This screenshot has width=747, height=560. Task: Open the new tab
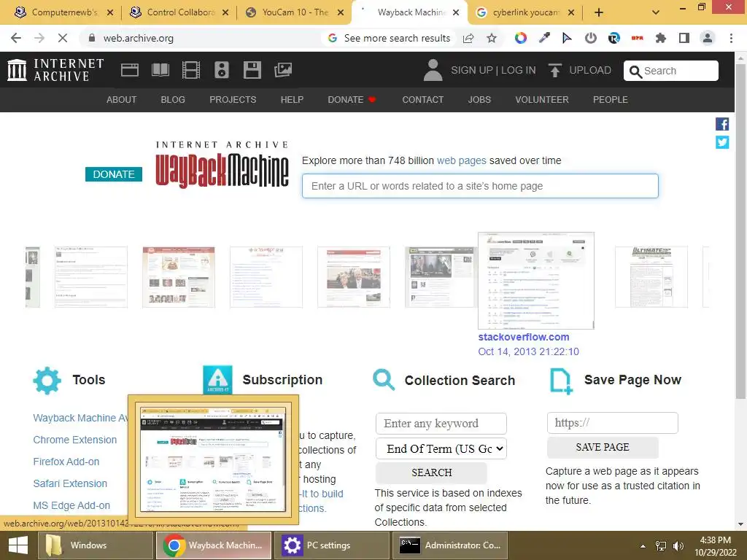click(599, 12)
